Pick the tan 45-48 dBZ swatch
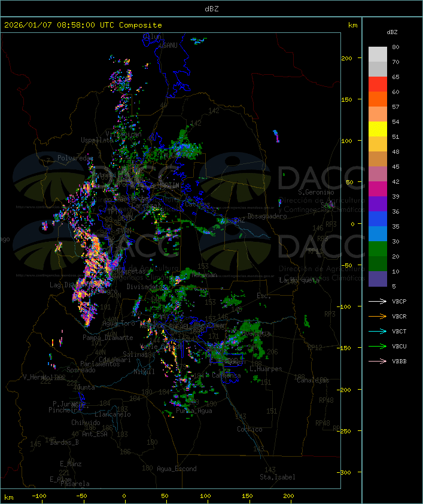 (x=378, y=159)
